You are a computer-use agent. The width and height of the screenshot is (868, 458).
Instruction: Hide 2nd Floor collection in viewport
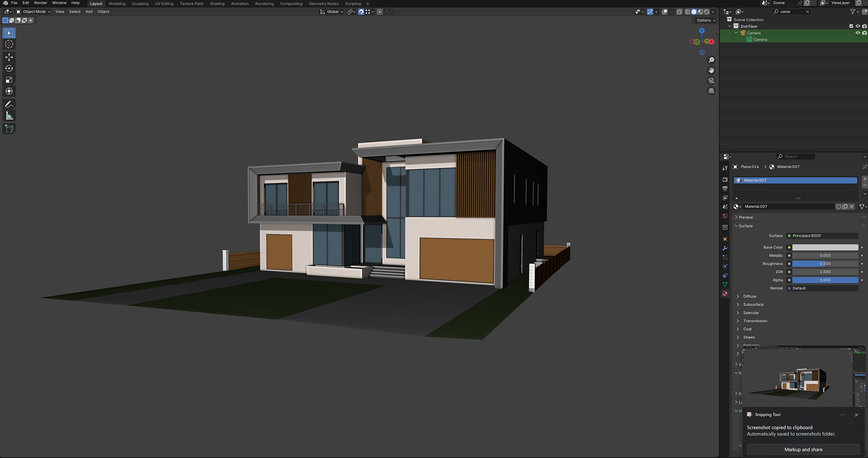coord(858,26)
